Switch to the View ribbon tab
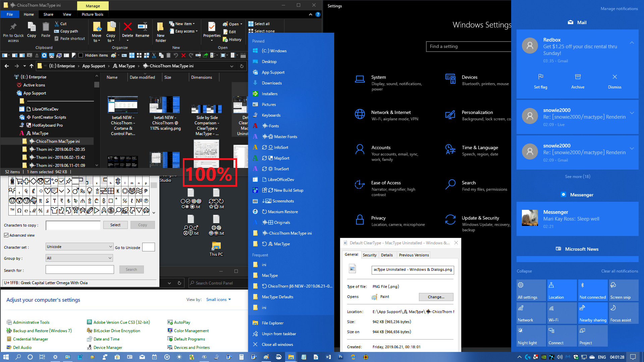The width and height of the screenshot is (644, 362). [x=67, y=14]
